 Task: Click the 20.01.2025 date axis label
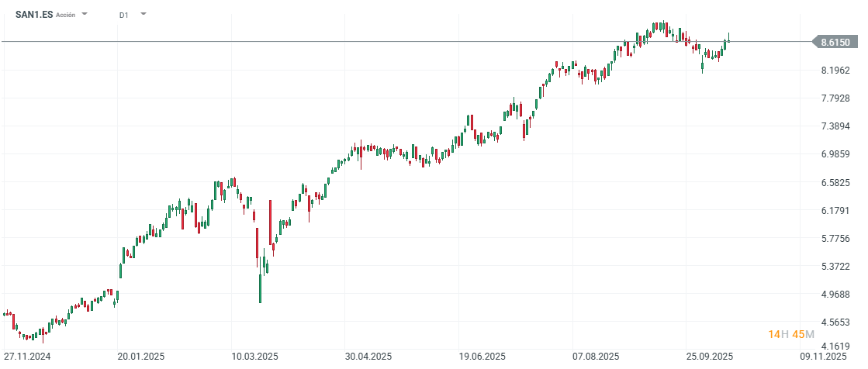(140, 357)
